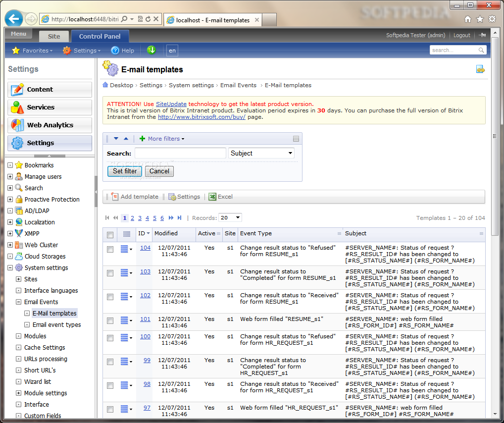This screenshot has width=504, height=423.
Task: Open the Records per page dropdown
Action: click(230, 218)
